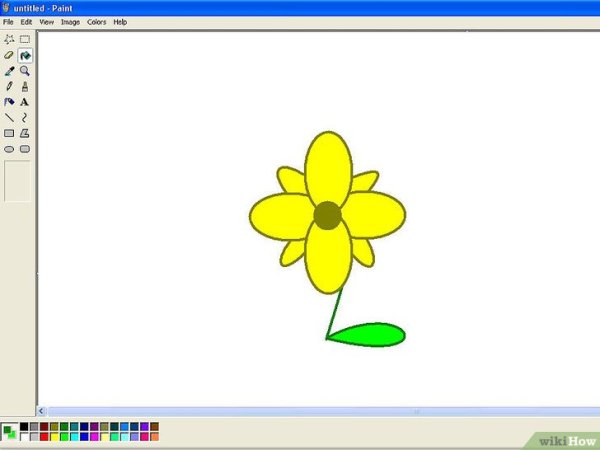
Task: Activate the Fill With Color bucket tool
Action: coord(25,56)
